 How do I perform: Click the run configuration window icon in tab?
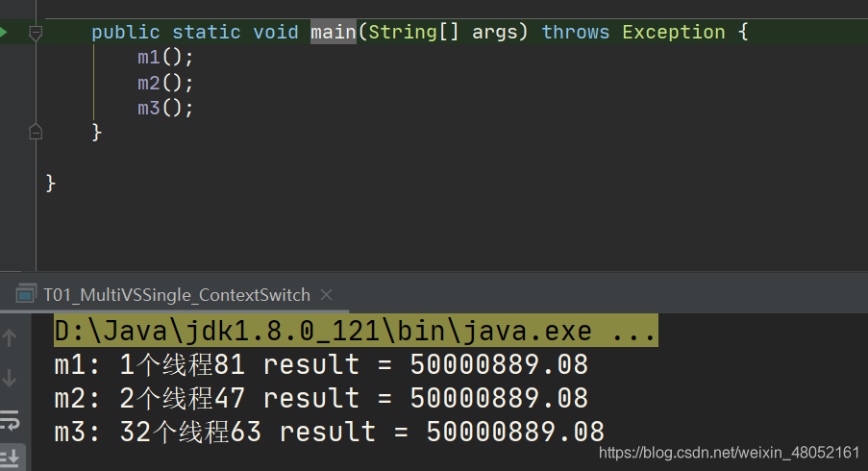click(x=25, y=294)
